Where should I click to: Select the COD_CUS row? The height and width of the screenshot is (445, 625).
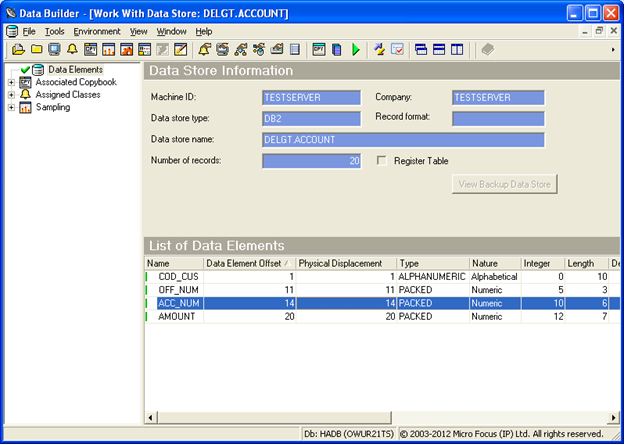(382, 277)
